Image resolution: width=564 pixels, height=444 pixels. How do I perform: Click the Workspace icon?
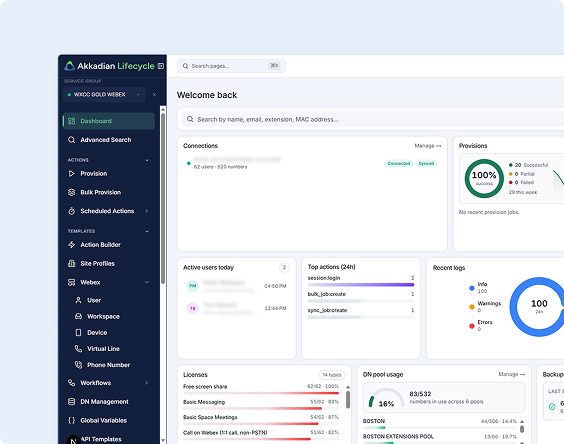click(x=78, y=316)
